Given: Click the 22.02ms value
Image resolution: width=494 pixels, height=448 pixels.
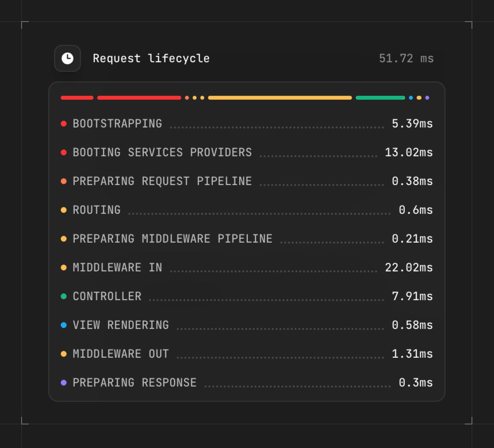Looking at the screenshot, I should click(x=409, y=268).
